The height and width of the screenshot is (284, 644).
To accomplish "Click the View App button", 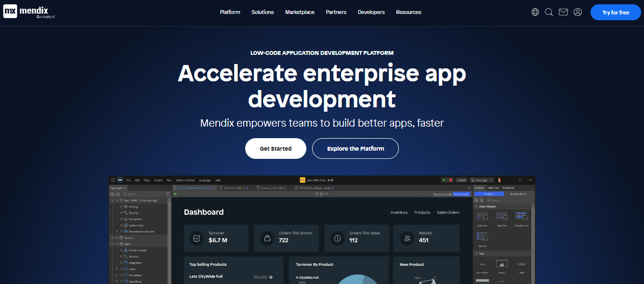I will tap(479, 180).
